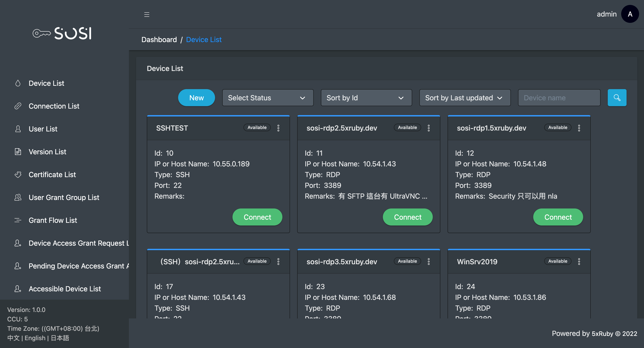Open Grant Flow List menu item
This screenshot has height=348, width=644.
point(53,220)
